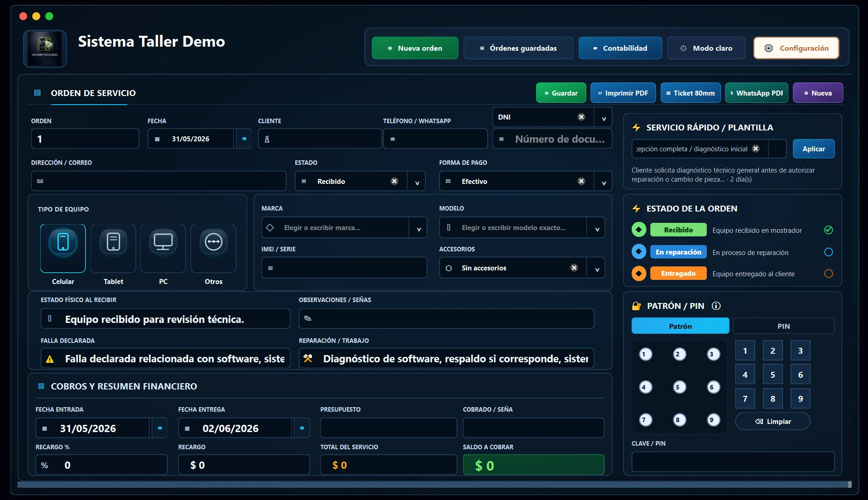The width and height of the screenshot is (868, 500).
Task: Mark the order as Entregado with its radio
Action: tap(828, 274)
